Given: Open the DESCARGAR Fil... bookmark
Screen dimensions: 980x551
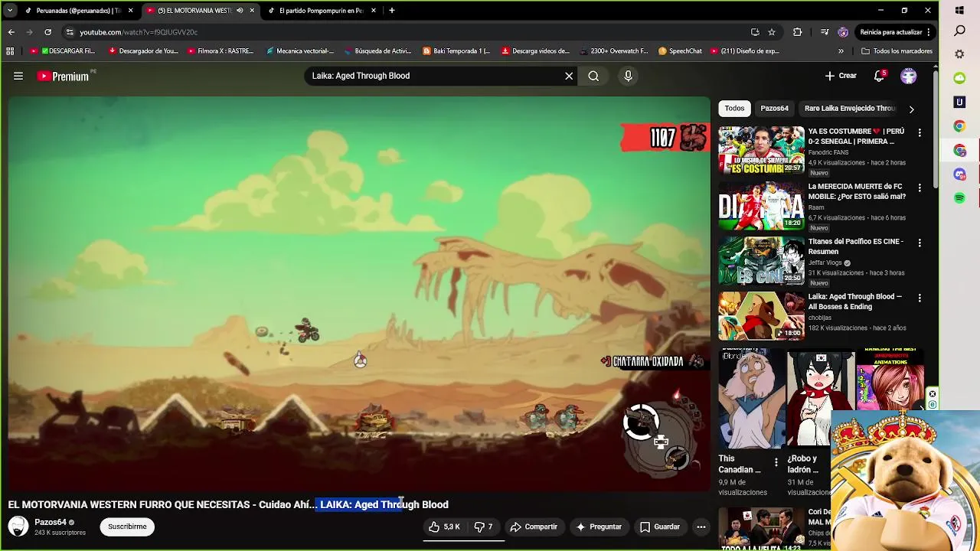Looking at the screenshot, I should [62, 51].
